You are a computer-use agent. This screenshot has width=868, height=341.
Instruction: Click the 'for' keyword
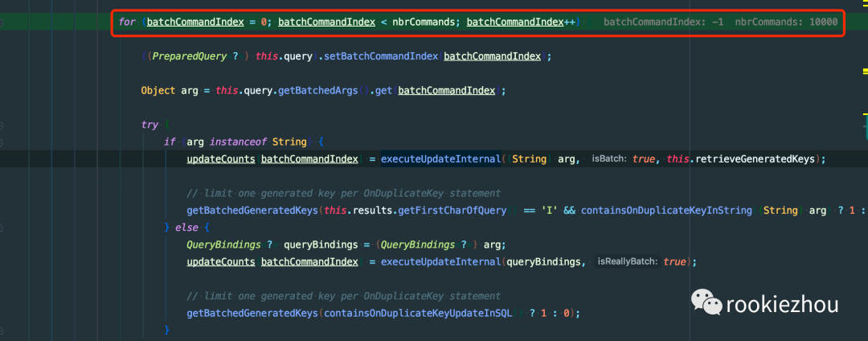[x=126, y=23]
